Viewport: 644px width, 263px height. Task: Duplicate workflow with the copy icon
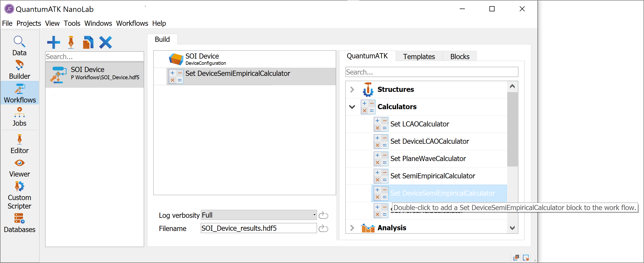pos(88,42)
